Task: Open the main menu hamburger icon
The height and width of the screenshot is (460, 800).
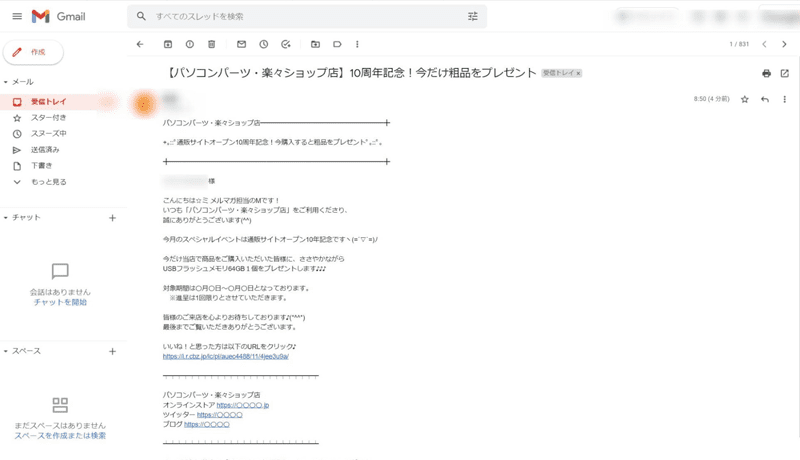Action: (x=17, y=16)
